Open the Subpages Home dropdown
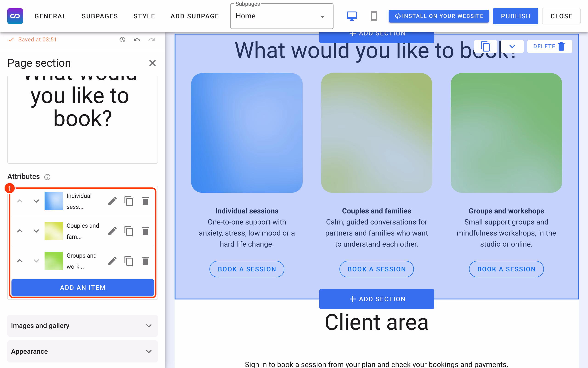Image resolution: width=588 pixels, height=368 pixels. (x=282, y=16)
